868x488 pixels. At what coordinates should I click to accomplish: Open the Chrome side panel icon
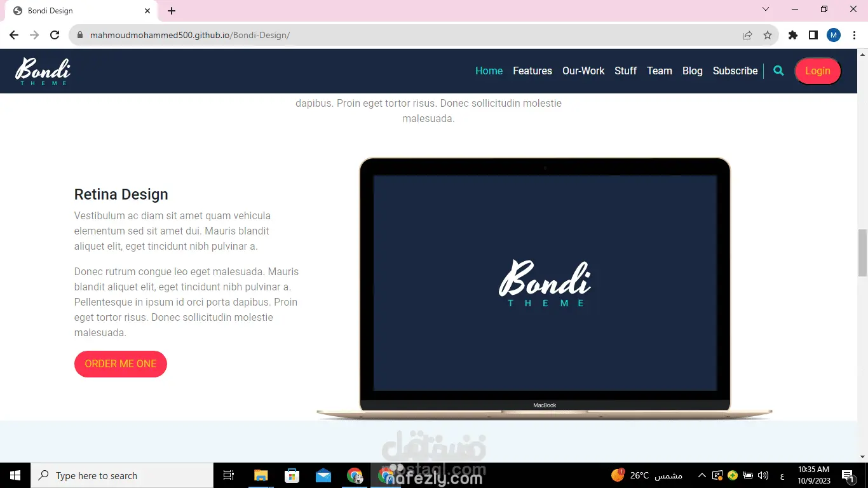pyautogui.click(x=813, y=35)
